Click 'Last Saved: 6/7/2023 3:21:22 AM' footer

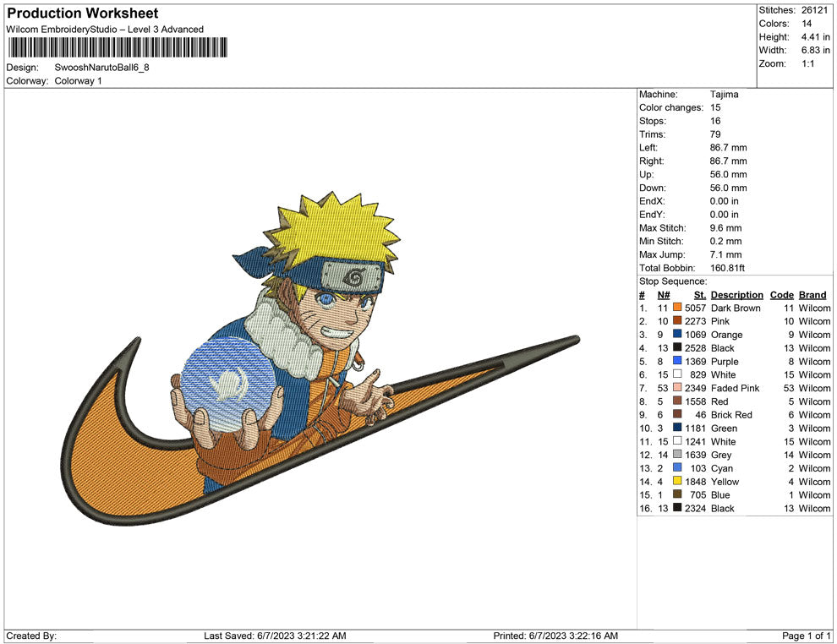(275, 636)
